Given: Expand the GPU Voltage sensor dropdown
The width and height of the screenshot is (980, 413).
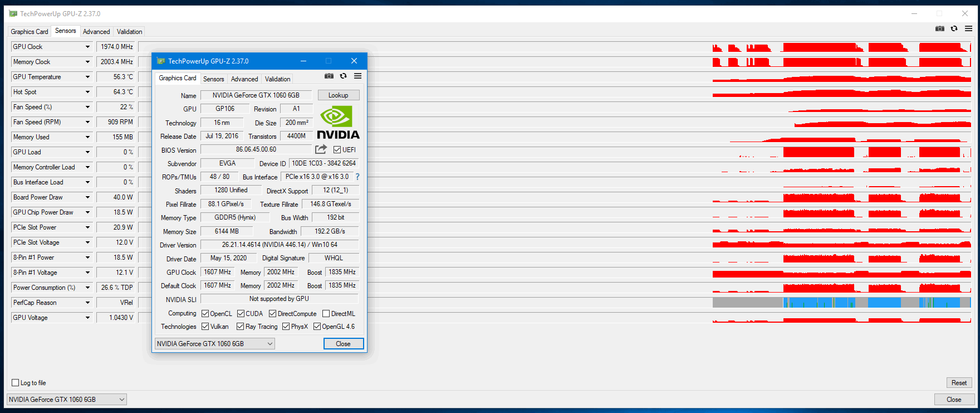Looking at the screenshot, I should (x=87, y=318).
